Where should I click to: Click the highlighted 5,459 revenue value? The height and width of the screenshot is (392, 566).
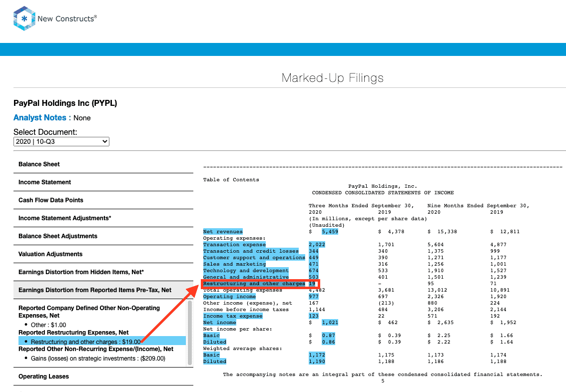[x=330, y=232]
